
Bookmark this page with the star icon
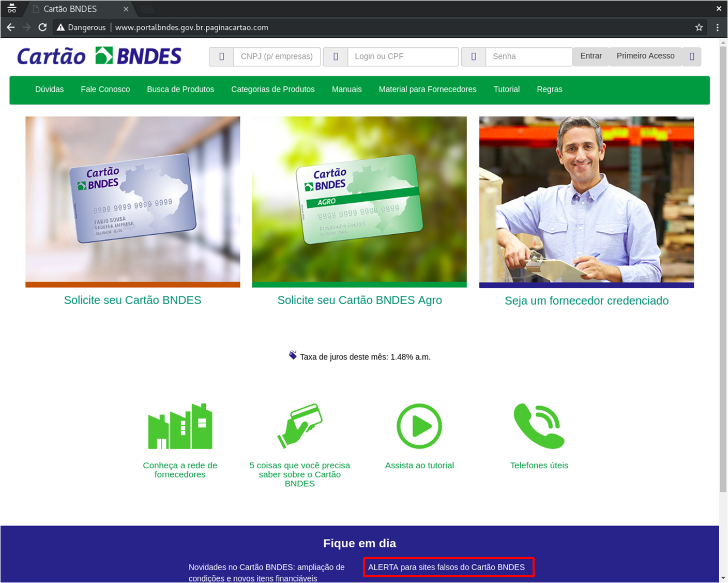[699, 27]
